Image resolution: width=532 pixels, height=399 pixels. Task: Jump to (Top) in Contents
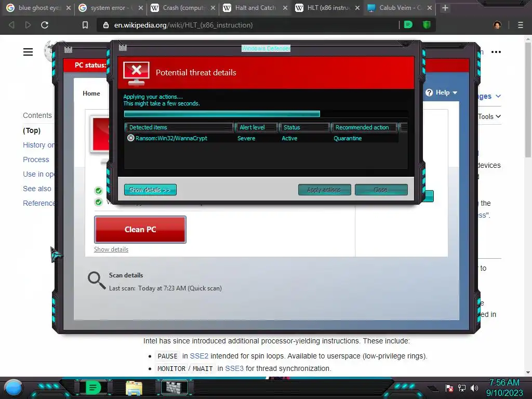(32, 130)
